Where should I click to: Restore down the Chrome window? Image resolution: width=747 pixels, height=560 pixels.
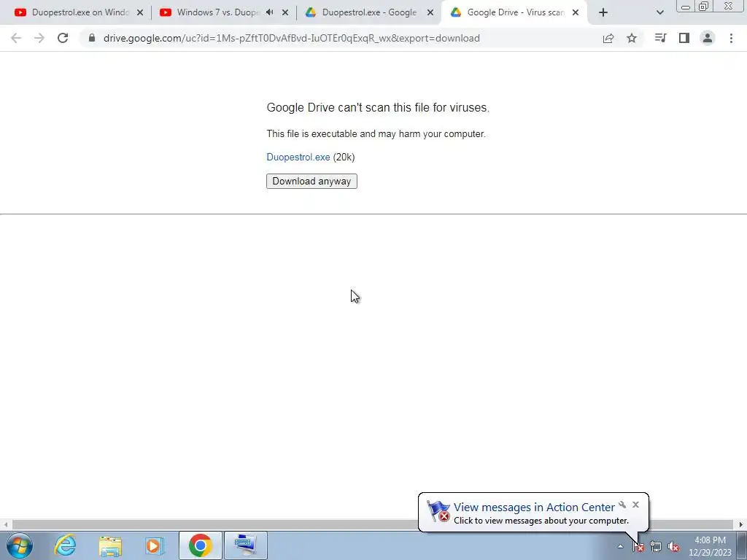703,7
